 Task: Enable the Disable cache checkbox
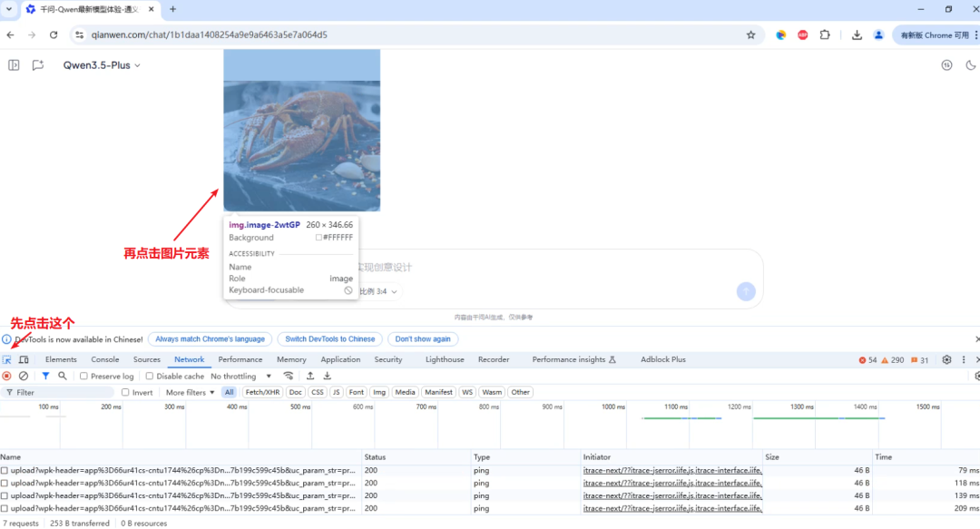150,377
